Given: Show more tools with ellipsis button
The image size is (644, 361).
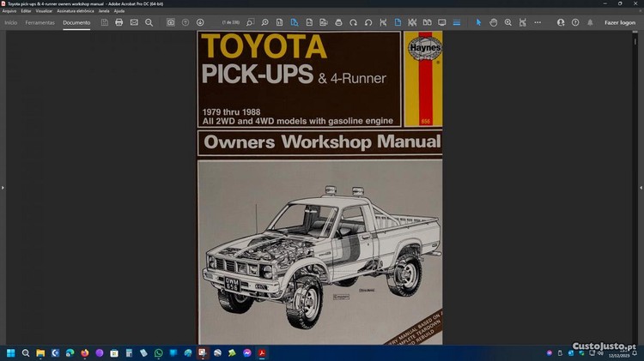Looking at the screenshot, I should pos(538,22).
